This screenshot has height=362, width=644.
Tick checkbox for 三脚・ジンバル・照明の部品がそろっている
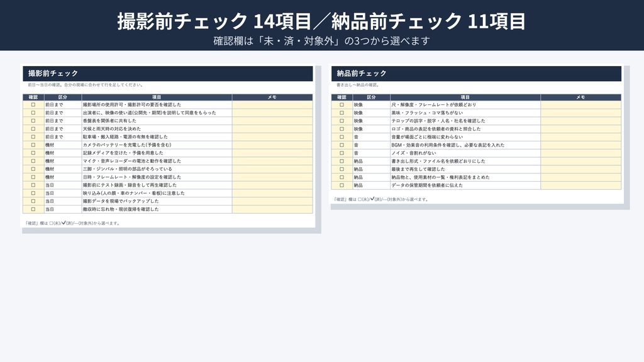(33, 169)
